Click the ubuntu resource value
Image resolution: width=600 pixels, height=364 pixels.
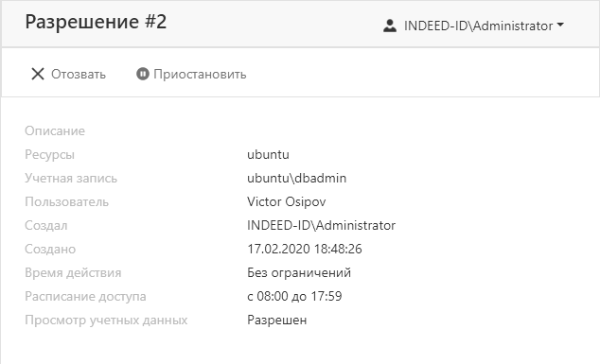pos(268,155)
